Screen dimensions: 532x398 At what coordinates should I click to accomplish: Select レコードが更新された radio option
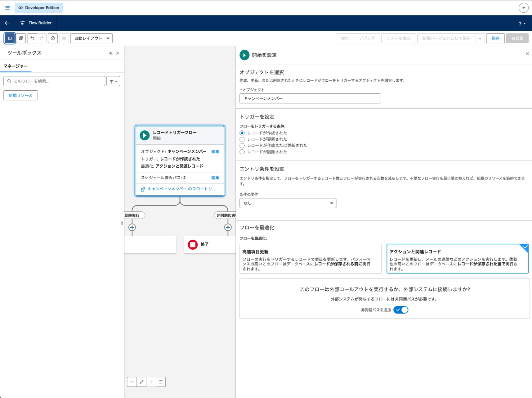click(242, 139)
